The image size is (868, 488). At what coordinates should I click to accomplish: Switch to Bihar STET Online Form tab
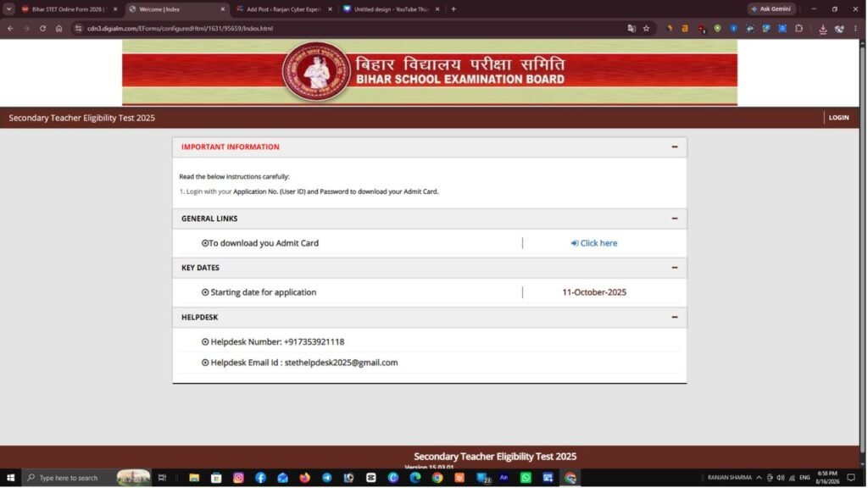(70, 8)
